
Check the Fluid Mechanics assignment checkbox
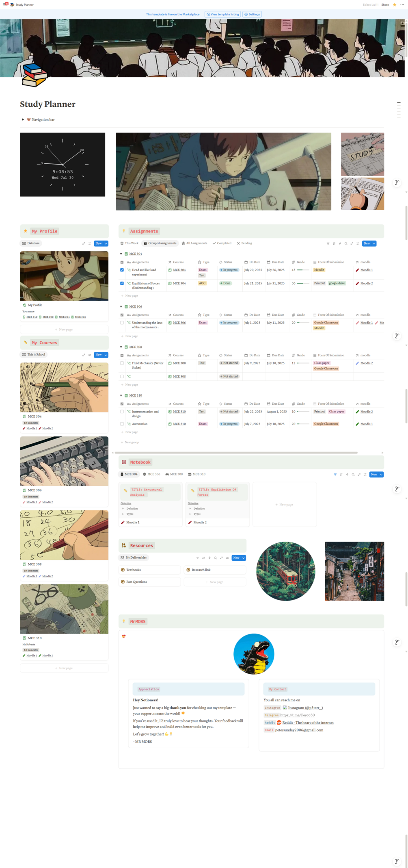tap(122, 363)
